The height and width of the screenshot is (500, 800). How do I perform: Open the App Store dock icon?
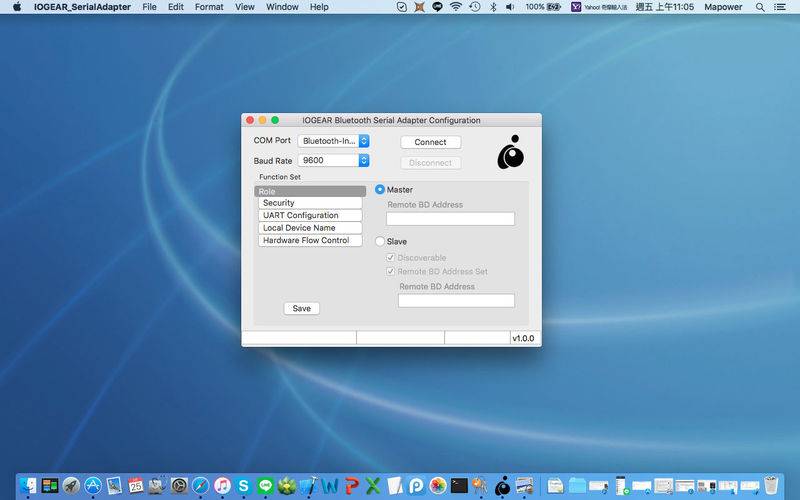tap(93, 485)
